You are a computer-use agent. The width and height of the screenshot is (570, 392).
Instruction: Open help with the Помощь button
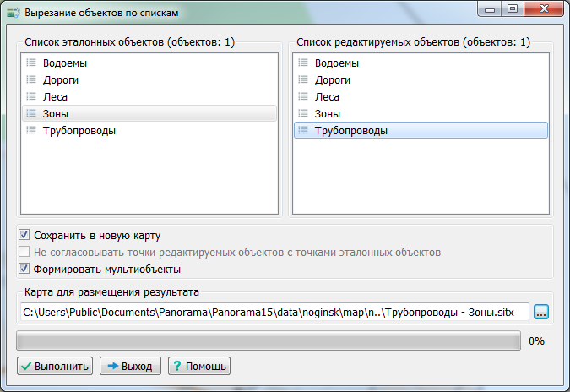[198, 367]
